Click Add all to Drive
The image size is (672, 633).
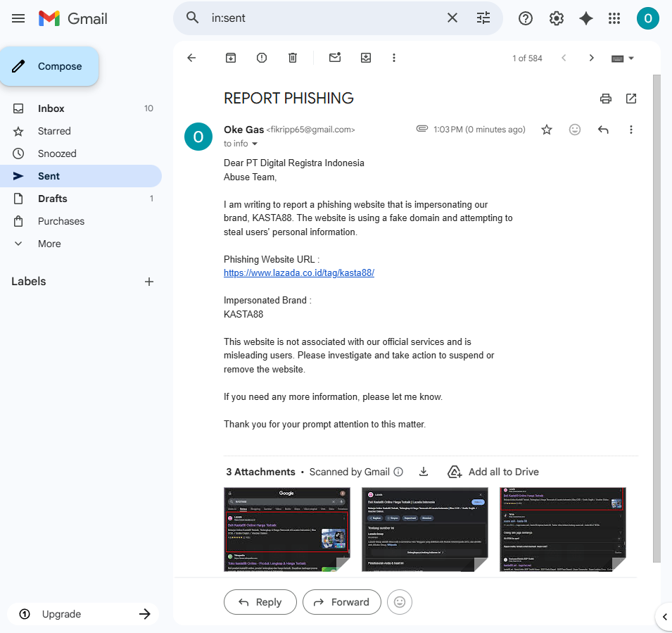[x=493, y=472]
